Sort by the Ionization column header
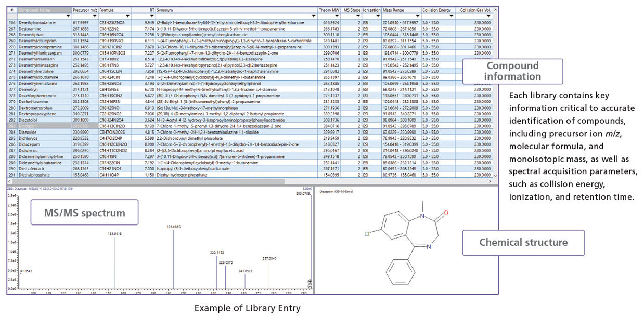This screenshot has width=644, height=317. point(372,10)
